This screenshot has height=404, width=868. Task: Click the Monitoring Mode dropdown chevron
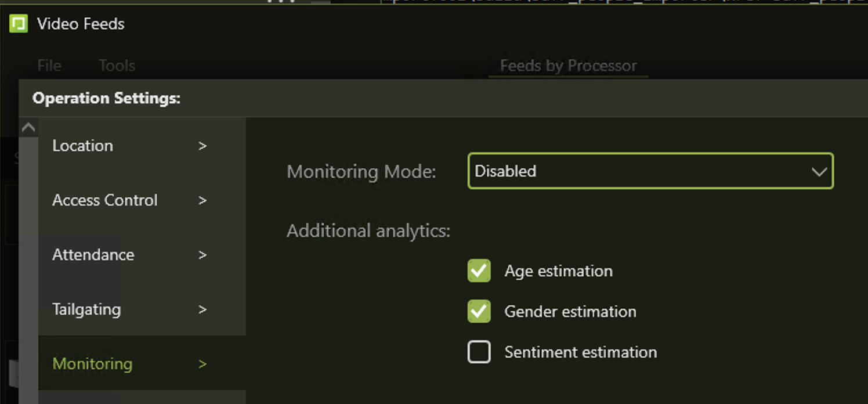pos(819,172)
